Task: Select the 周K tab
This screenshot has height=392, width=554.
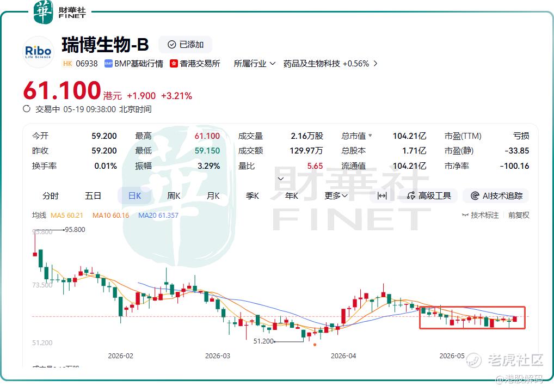Action: pyautogui.click(x=174, y=196)
